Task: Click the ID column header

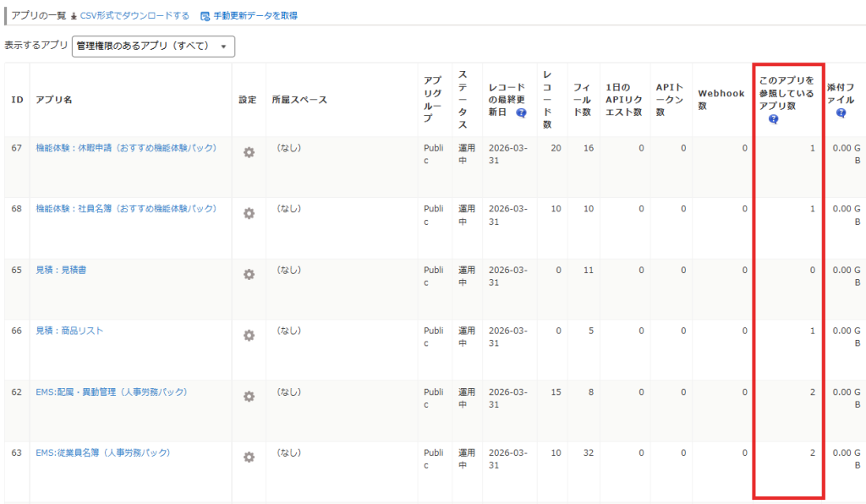Action: [17, 100]
